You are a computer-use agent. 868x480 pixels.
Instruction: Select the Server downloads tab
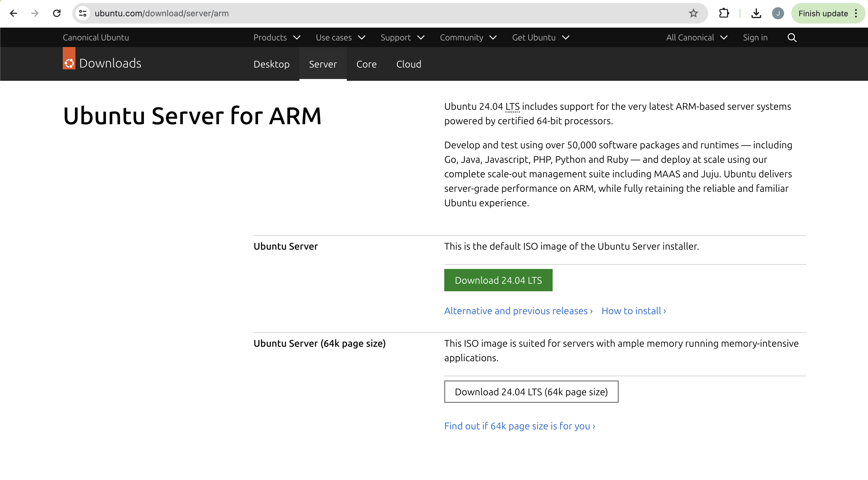coord(323,64)
